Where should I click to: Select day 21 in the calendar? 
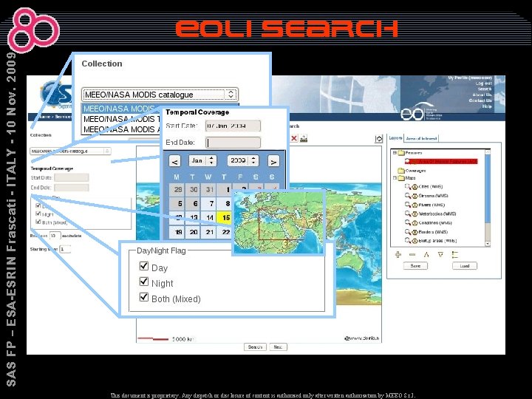point(209,232)
